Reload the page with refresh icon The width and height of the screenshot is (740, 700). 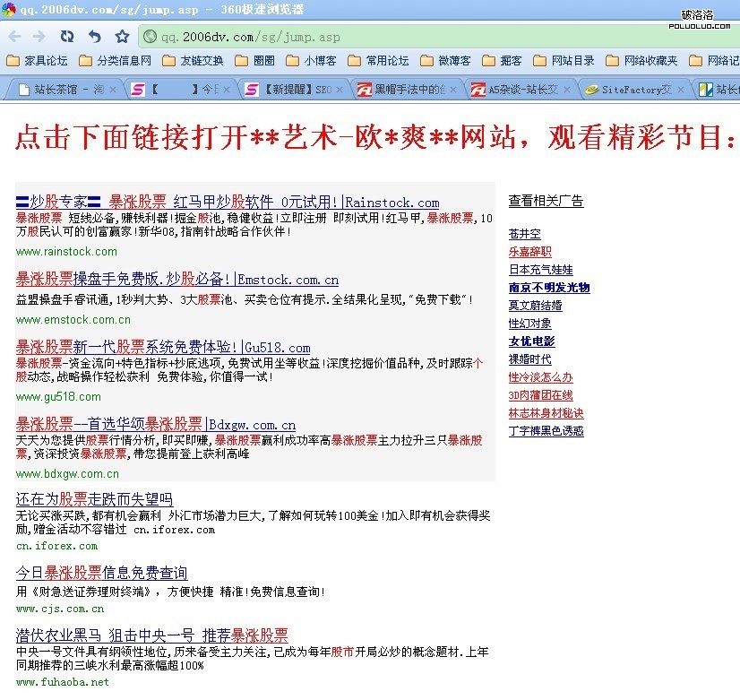coord(67,37)
